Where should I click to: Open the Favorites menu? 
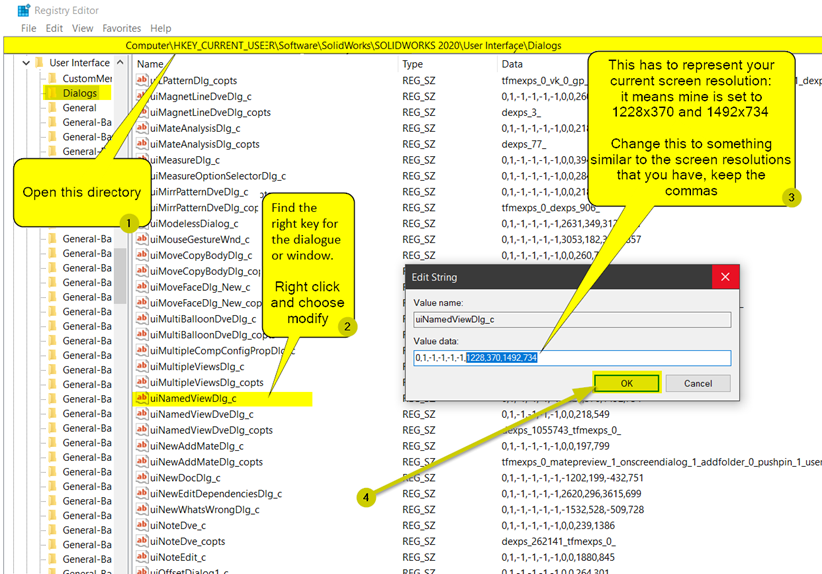(121, 29)
